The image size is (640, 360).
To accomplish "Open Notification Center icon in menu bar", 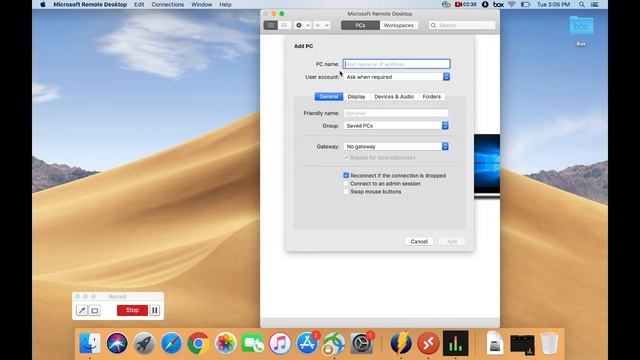I will tap(595, 4).
